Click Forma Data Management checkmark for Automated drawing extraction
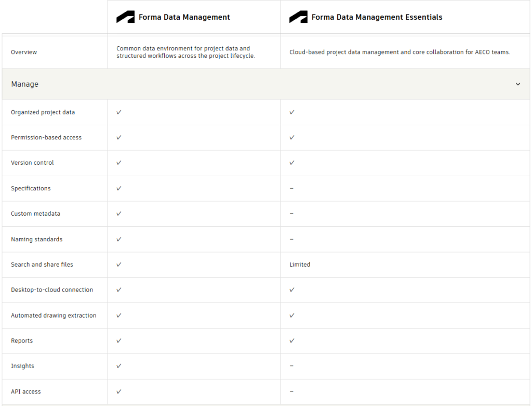532x406 pixels. [x=119, y=316]
